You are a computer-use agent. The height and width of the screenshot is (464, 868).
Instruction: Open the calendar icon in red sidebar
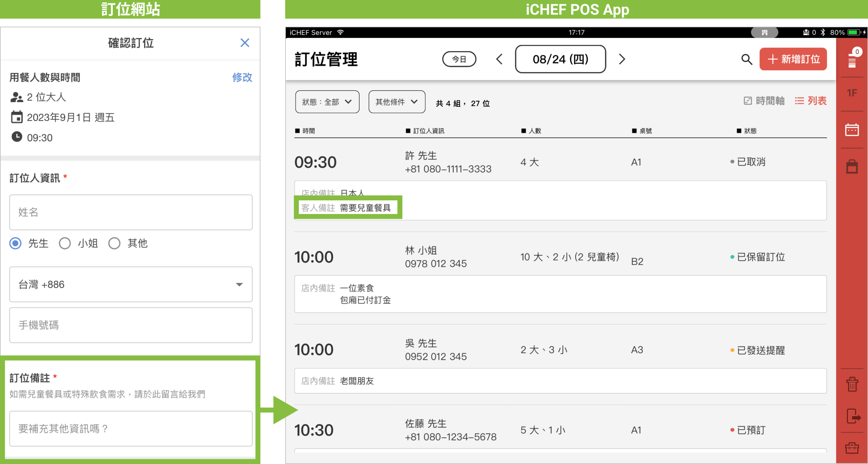pos(852,130)
